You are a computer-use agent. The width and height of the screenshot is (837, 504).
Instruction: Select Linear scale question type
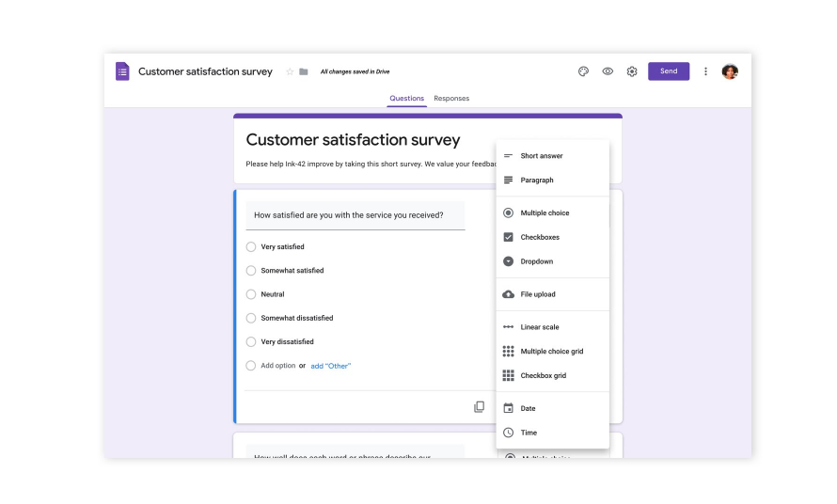(x=539, y=327)
